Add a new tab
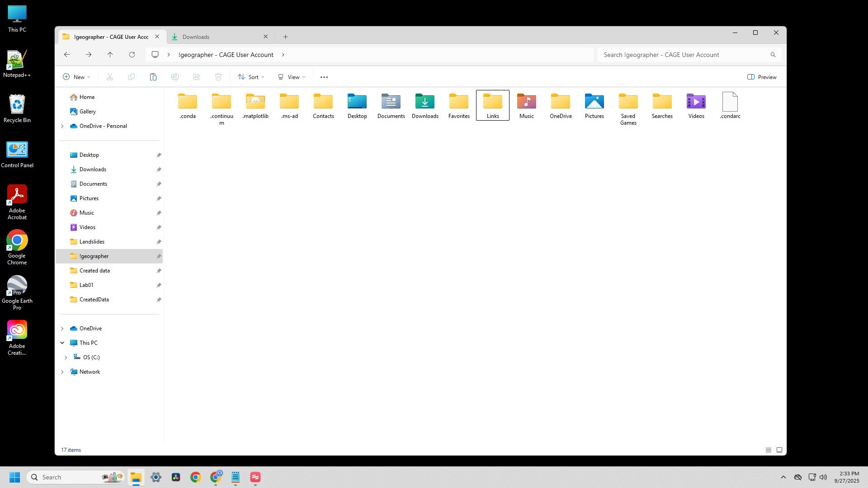The image size is (868, 488). 285,37
